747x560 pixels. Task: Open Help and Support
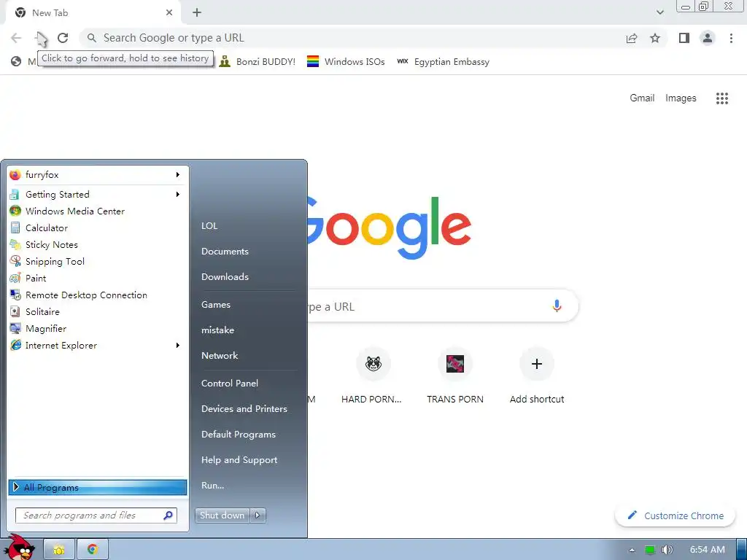click(x=239, y=460)
